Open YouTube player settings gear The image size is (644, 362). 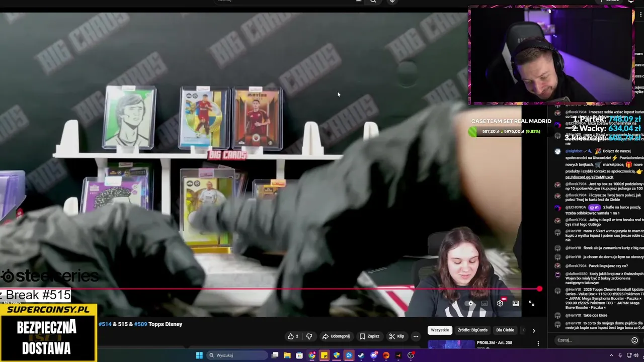(x=500, y=303)
